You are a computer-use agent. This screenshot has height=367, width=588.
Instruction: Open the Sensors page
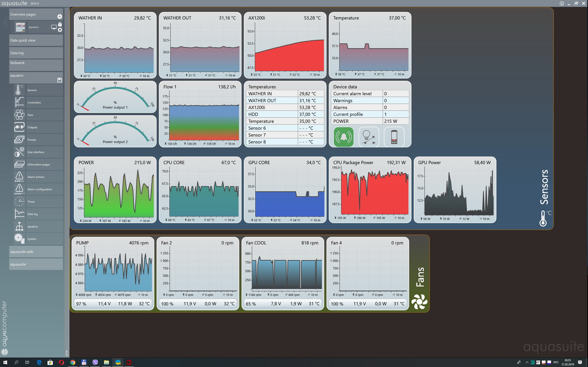pyautogui.click(x=32, y=90)
